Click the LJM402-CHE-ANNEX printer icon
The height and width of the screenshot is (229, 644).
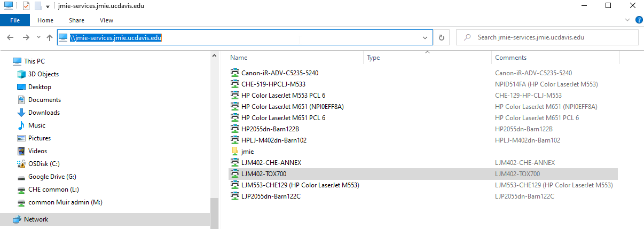[x=235, y=162]
